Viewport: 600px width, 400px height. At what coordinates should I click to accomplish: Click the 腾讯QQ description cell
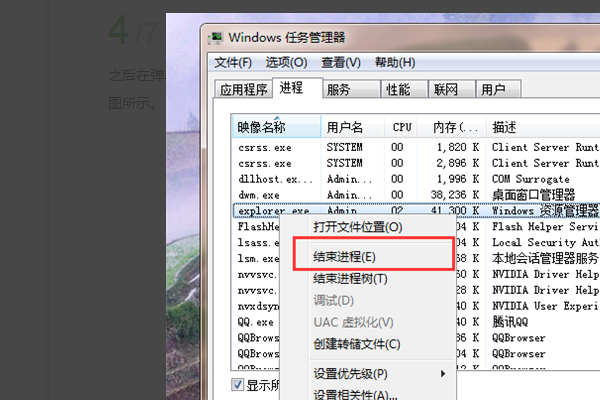[x=510, y=322]
